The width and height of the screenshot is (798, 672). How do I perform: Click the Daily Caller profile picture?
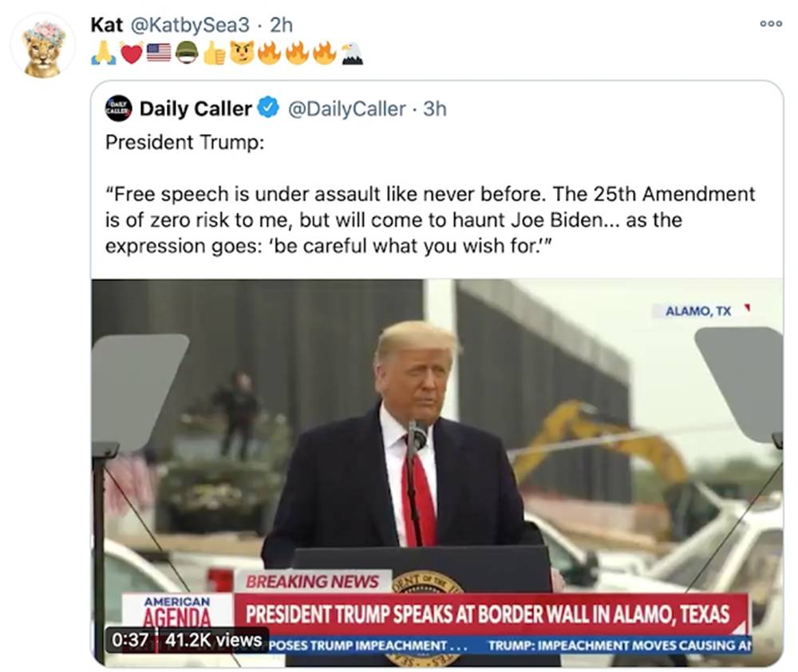point(118,109)
